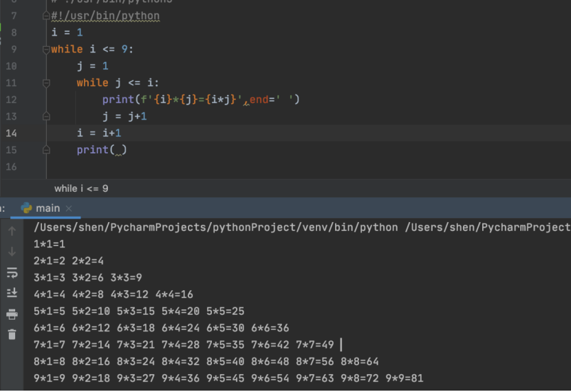Click the i = i+1 code line
The image size is (571, 392).
pos(98,133)
